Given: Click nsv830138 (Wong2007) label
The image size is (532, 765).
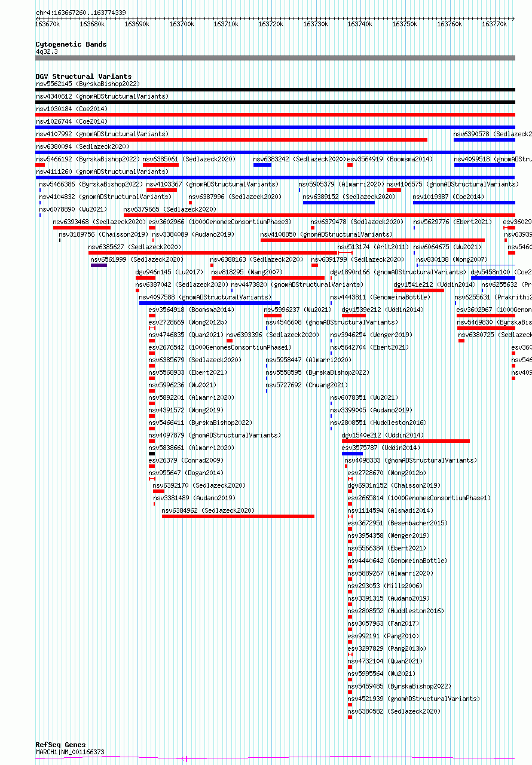Looking at the screenshot, I should [452, 259].
